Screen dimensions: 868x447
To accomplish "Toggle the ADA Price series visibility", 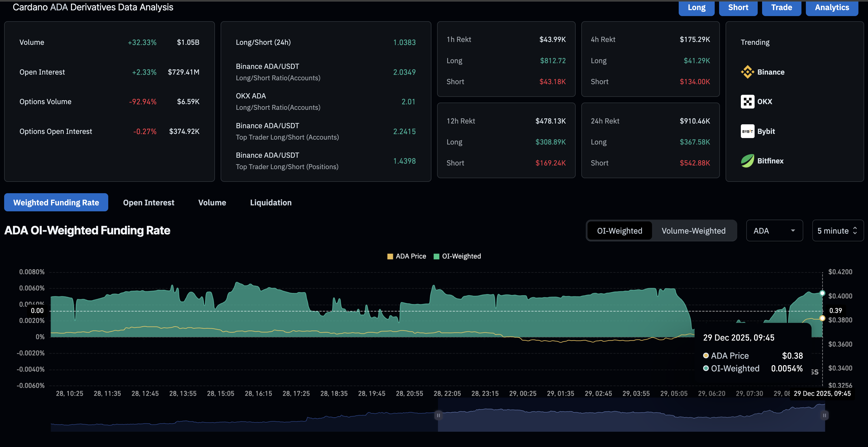I will point(406,256).
